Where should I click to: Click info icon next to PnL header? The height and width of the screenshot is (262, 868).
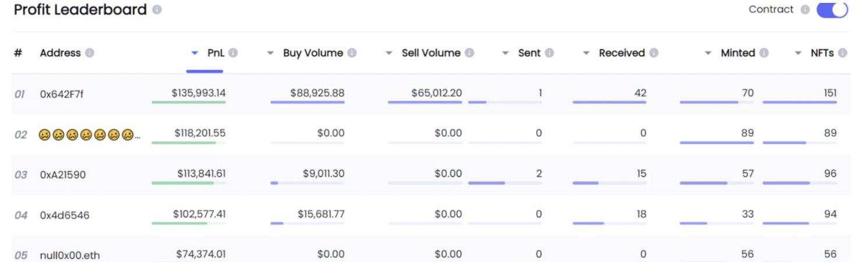[233, 53]
